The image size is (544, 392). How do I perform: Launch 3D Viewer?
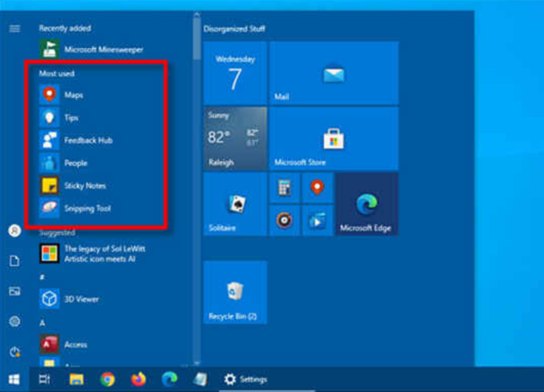coord(69,299)
